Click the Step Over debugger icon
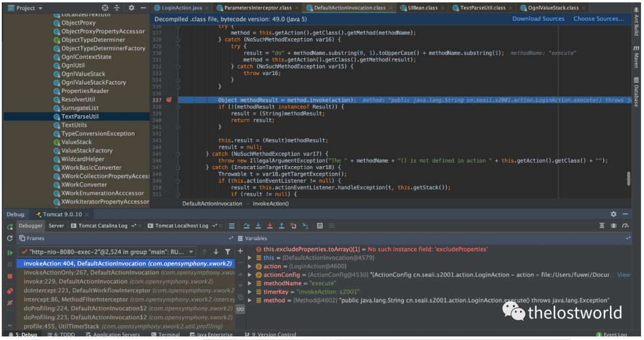644x340 pixels. click(x=246, y=226)
